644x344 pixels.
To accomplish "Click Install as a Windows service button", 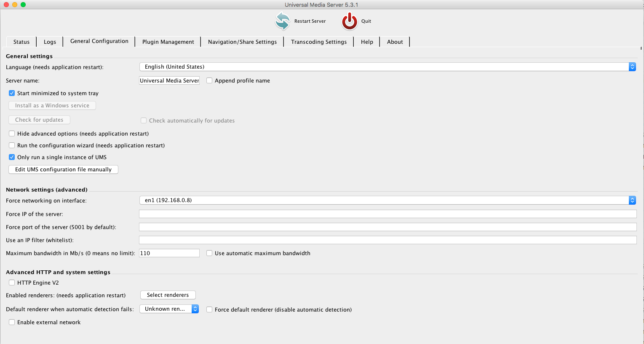I will point(52,105).
